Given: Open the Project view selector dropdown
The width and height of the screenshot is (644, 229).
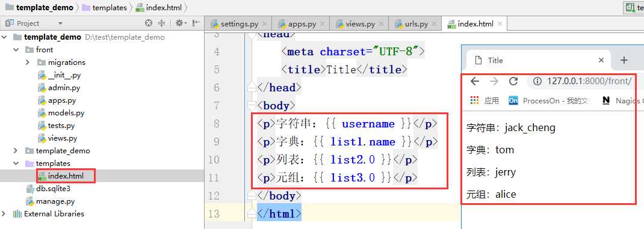Looking at the screenshot, I should pos(60,24).
